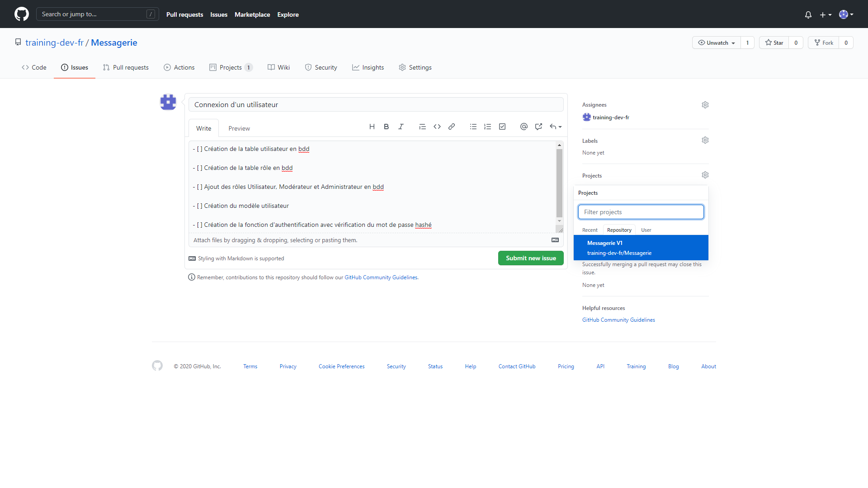Open the repository Security tab

tap(321, 67)
